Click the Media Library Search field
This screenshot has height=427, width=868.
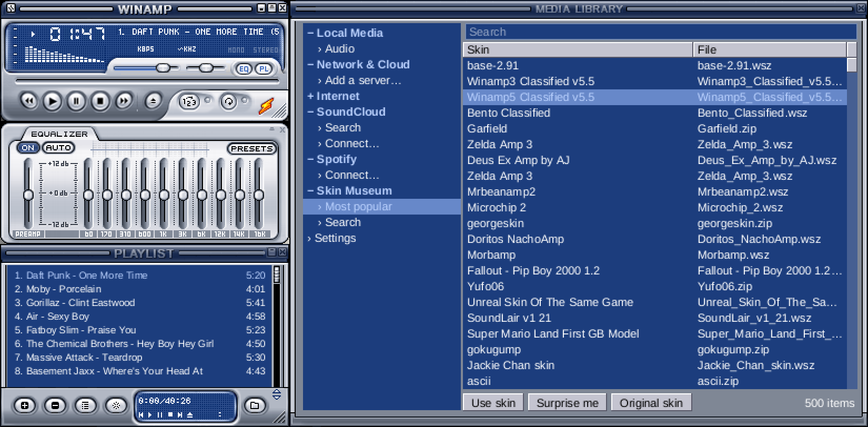(x=660, y=32)
